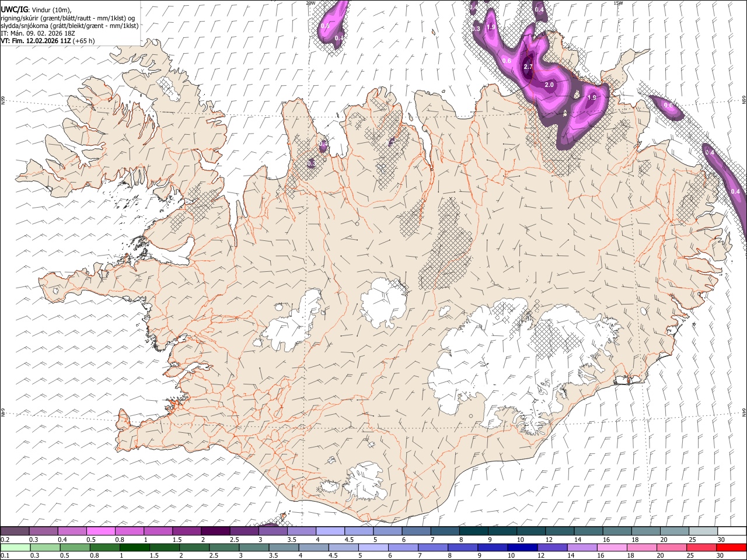
Task: Pick the violet 12 swatch in lower row
Action: click(551, 547)
